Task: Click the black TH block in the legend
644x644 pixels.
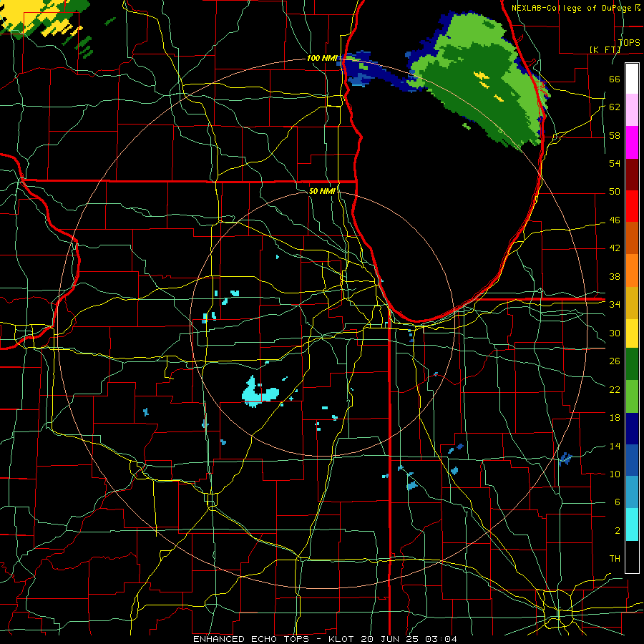Action: 632,557
